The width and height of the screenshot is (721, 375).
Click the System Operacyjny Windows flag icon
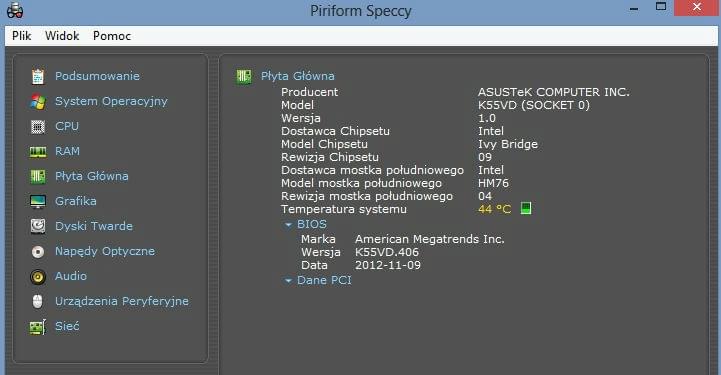coord(38,102)
